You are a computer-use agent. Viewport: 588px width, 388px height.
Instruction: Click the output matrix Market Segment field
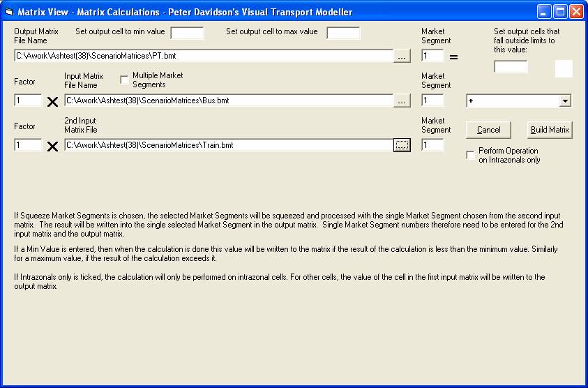coord(432,56)
